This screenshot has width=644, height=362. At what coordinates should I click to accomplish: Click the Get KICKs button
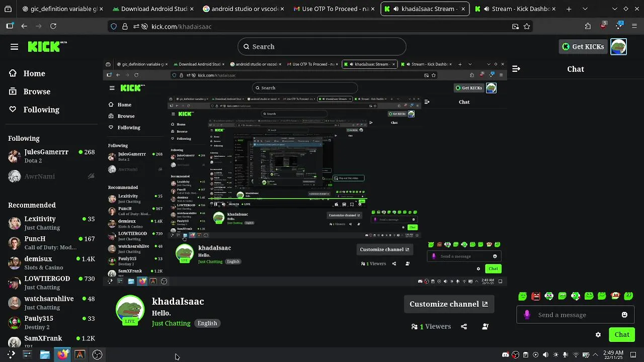(x=583, y=47)
